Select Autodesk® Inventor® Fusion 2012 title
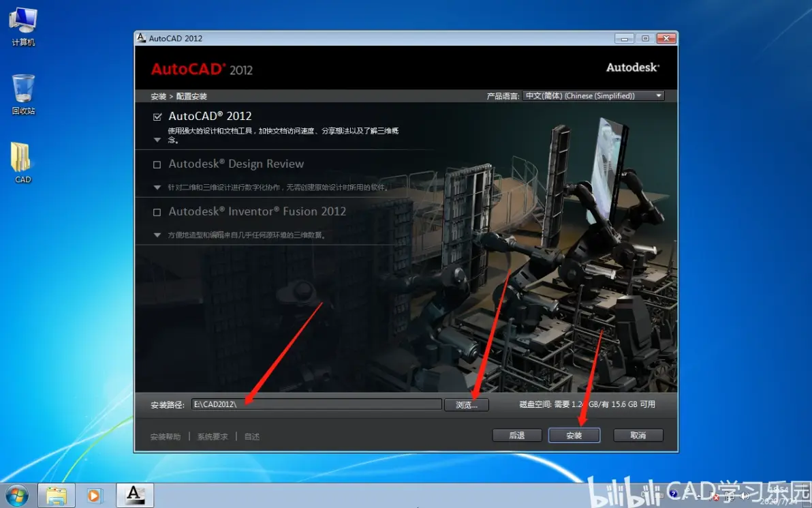Viewport: 812px width, 508px height. point(257,211)
